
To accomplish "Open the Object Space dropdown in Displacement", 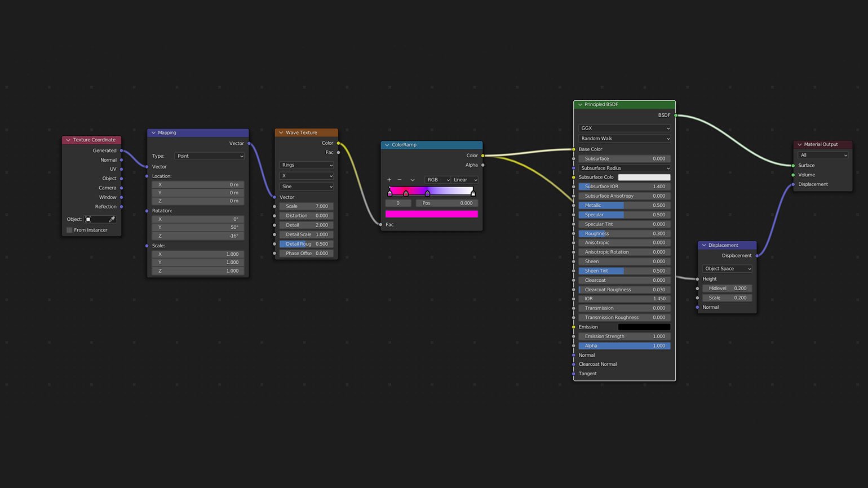I will point(727,269).
